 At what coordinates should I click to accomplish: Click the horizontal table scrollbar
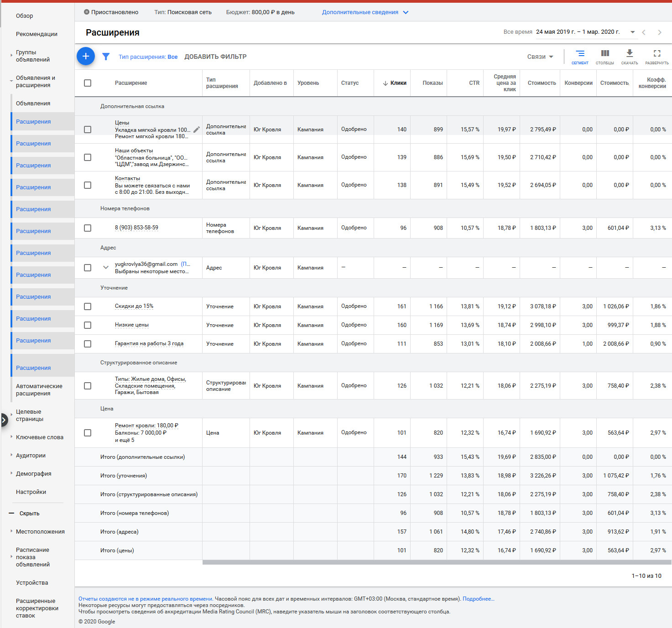tap(437, 562)
